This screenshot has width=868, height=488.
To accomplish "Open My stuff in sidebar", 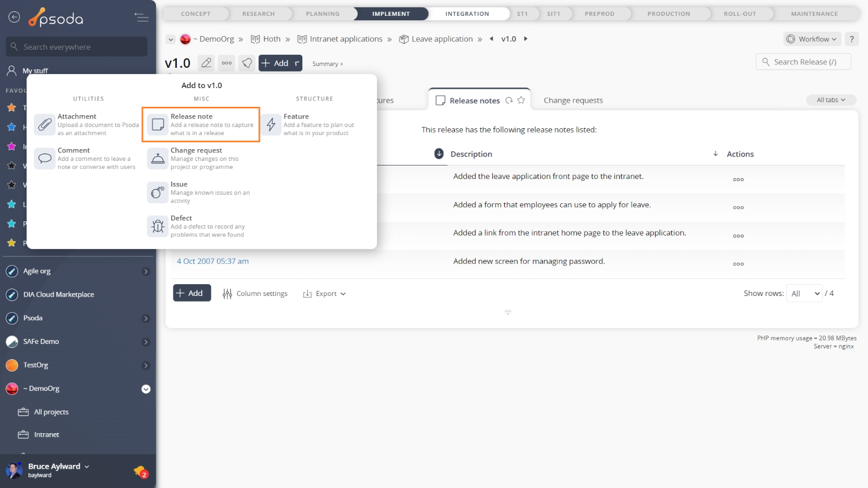I will click(x=35, y=71).
